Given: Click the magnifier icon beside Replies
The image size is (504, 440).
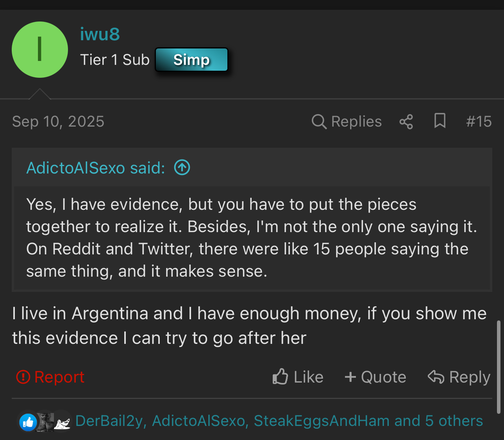Looking at the screenshot, I should 319,122.
